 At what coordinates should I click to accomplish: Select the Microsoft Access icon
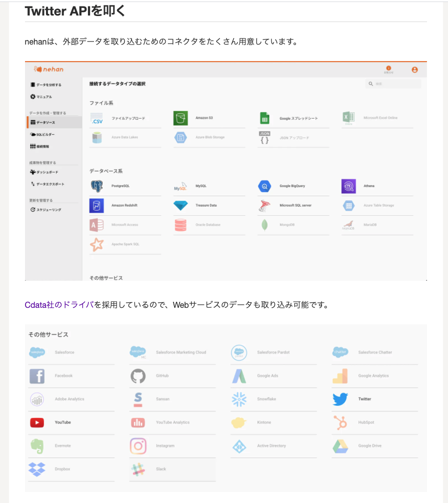click(x=96, y=225)
